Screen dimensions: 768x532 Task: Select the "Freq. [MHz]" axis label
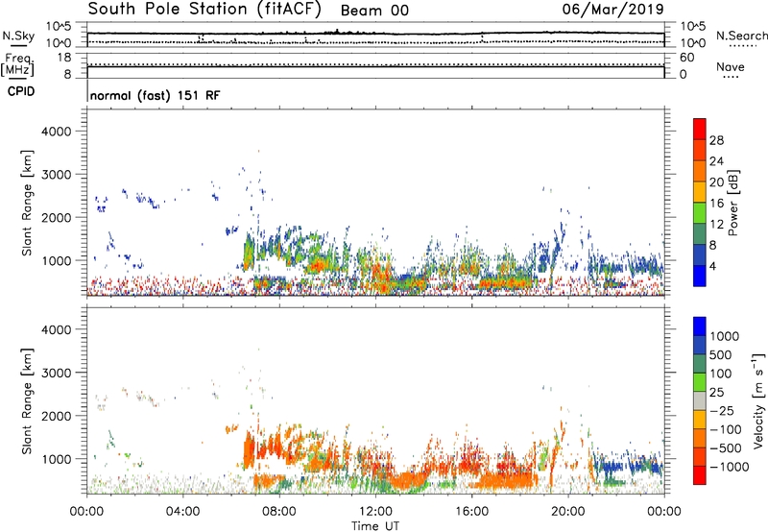point(17,64)
